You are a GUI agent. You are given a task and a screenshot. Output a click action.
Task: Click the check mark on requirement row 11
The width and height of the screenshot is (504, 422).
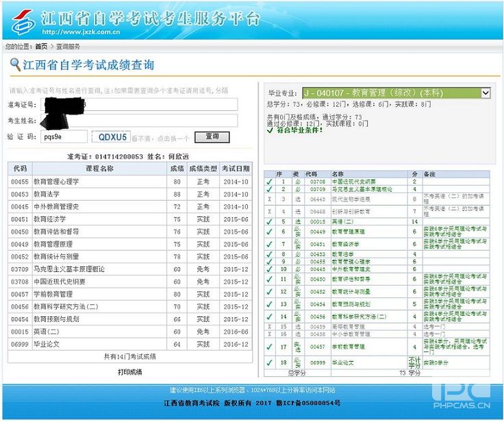tap(269, 279)
